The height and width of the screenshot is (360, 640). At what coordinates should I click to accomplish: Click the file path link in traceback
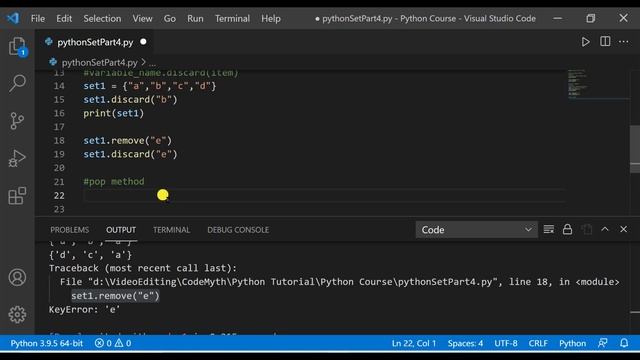293,282
